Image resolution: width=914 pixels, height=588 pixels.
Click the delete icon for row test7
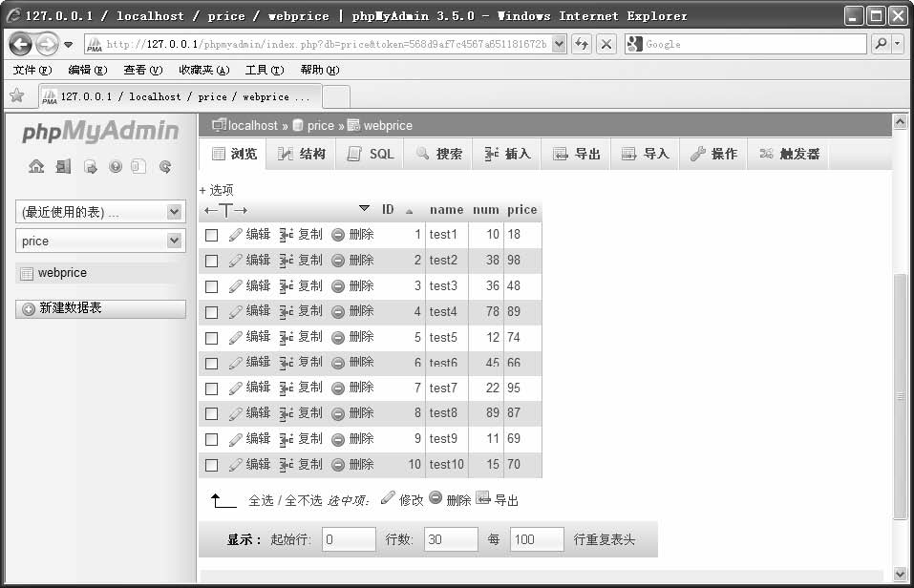coord(338,388)
